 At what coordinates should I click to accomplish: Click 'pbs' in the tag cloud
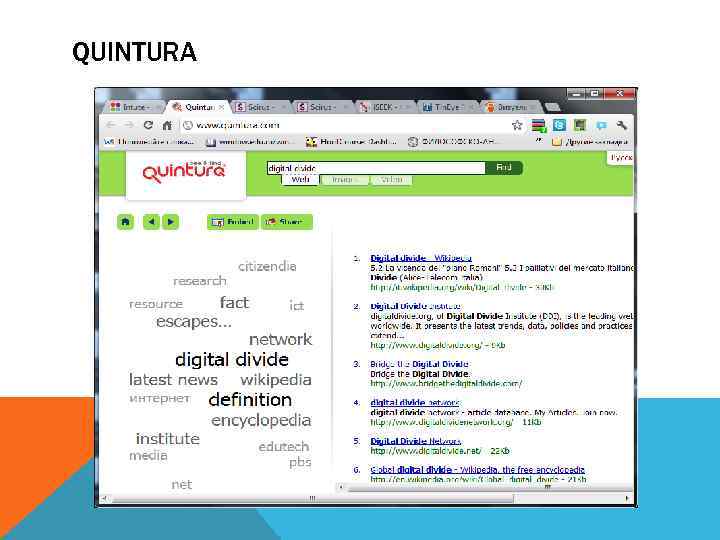point(300,462)
